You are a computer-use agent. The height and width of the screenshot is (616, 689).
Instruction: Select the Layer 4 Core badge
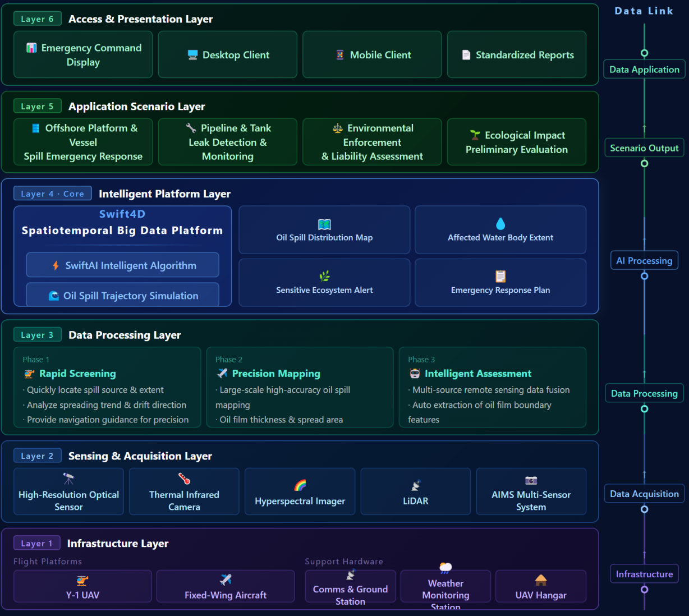pyautogui.click(x=52, y=194)
